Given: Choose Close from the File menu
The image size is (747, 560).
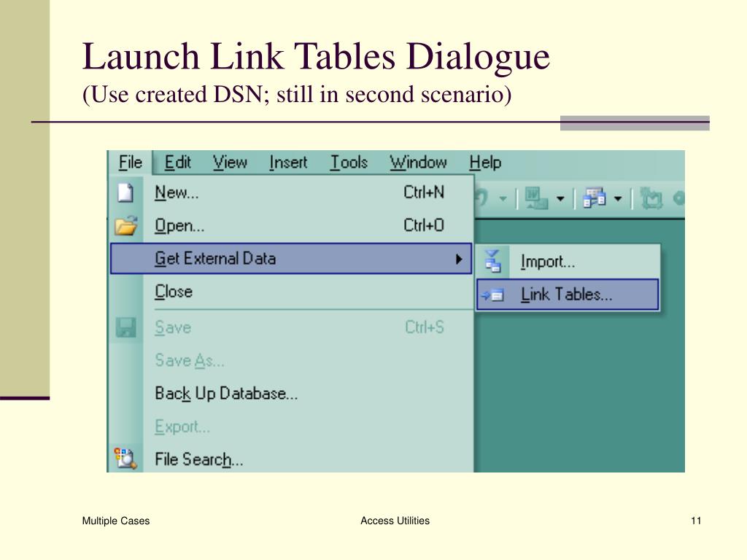Looking at the screenshot, I should pyautogui.click(x=291, y=292).
